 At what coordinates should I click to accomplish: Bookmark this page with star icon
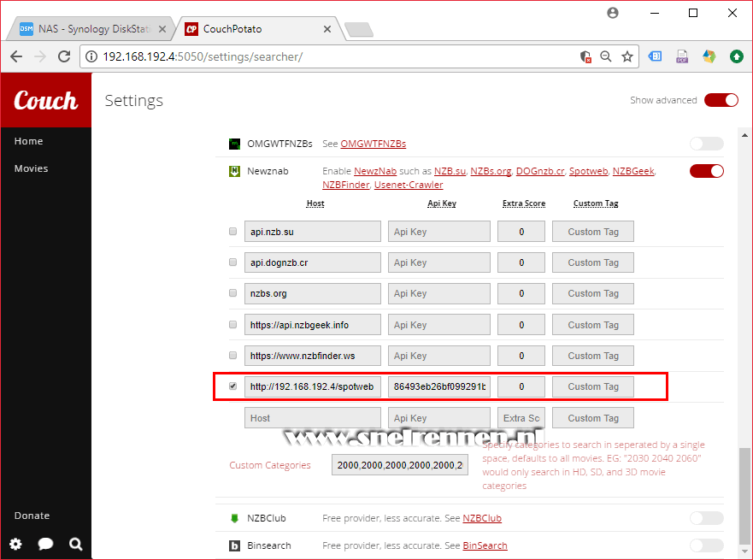tap(627, 56)
